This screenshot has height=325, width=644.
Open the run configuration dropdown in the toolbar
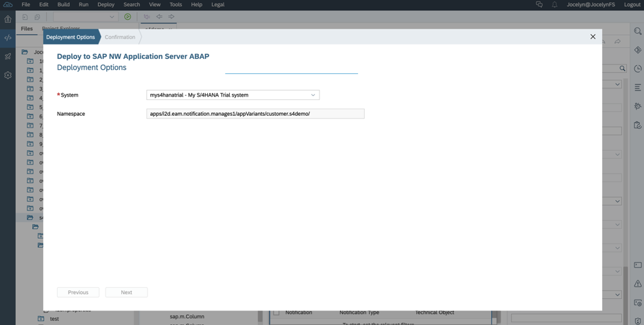click(86, 17)
